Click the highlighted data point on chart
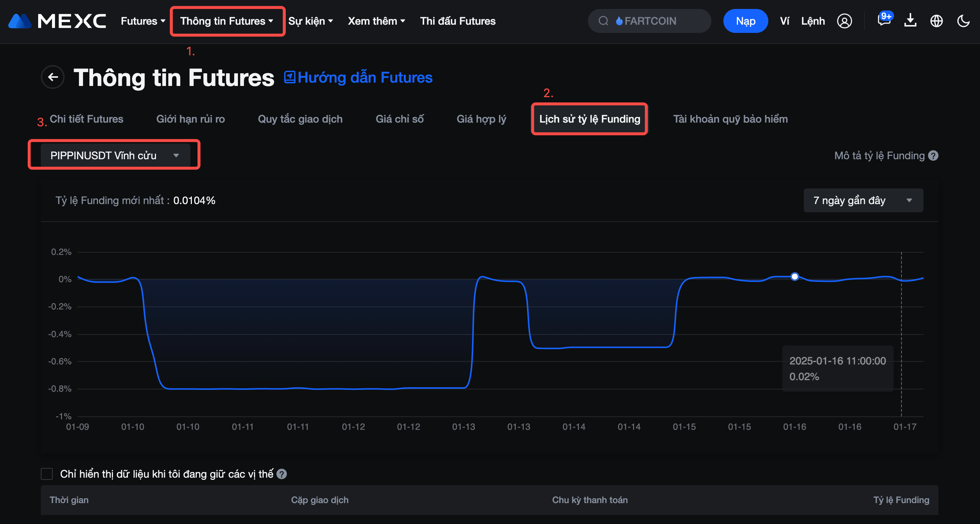The width and height of the screenshot is (980, 524). tap(794, 277)
